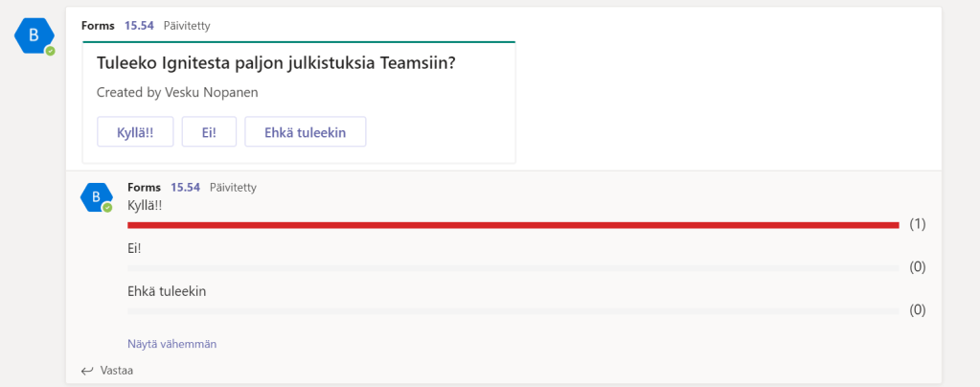Screen dimensions: 980x387
Task: Click the empty Ei! result bar
Action: [x=513, y=268]
